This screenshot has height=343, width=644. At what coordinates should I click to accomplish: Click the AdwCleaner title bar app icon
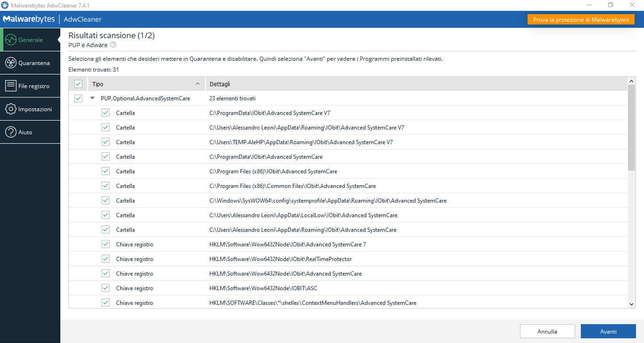coord(5,5)
